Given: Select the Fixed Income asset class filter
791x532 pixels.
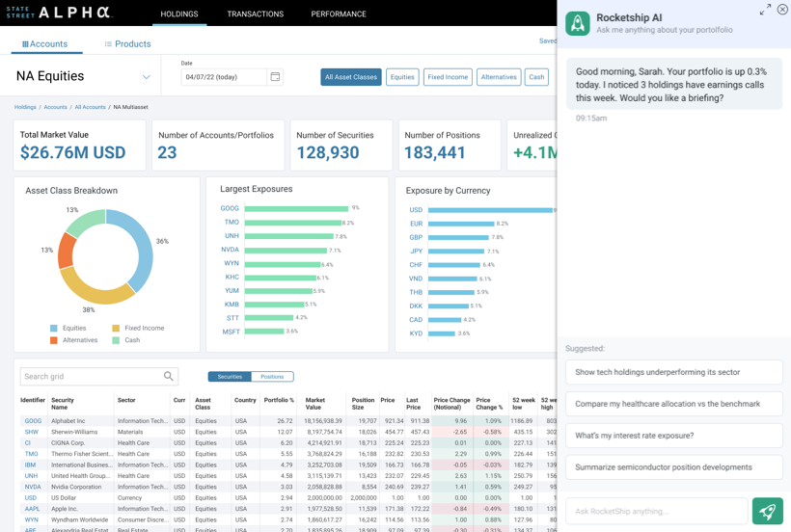Looking at the screenshot, I should pos(448,77).
